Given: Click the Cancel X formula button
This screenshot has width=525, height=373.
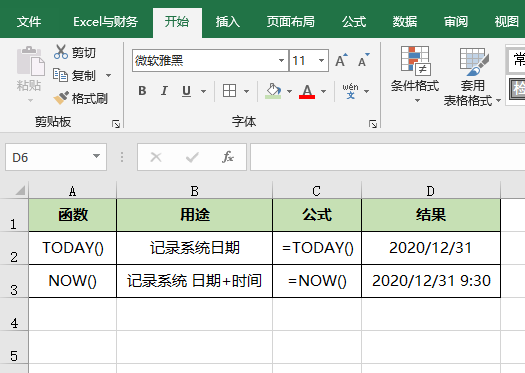Looking at the screenshot, I should click(x=156, y=157).
